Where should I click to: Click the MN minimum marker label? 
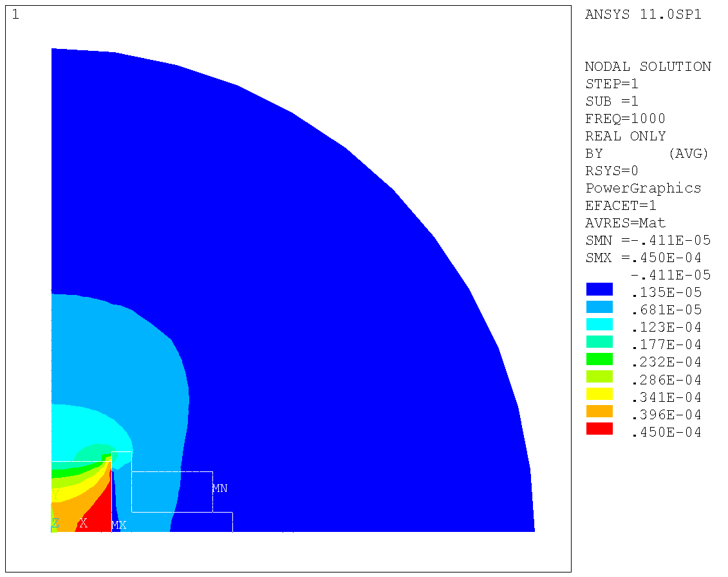[219, 488]
